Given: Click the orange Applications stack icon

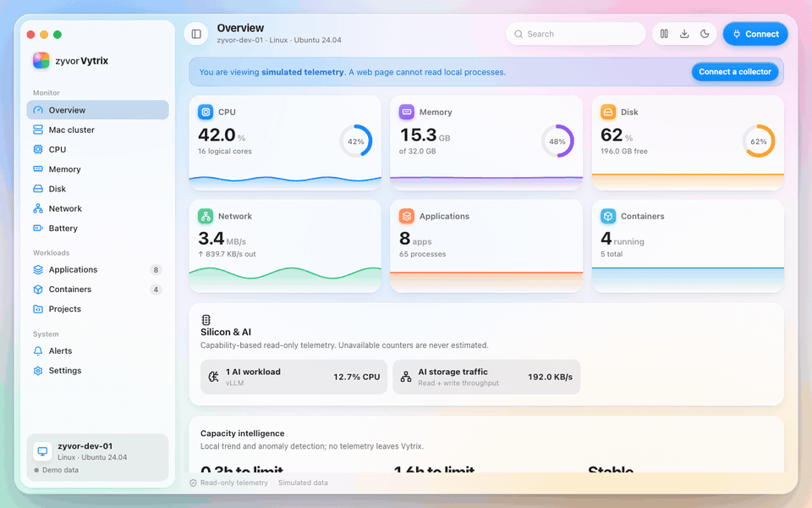Looking at the screenshot, I should tap(407, 216).
